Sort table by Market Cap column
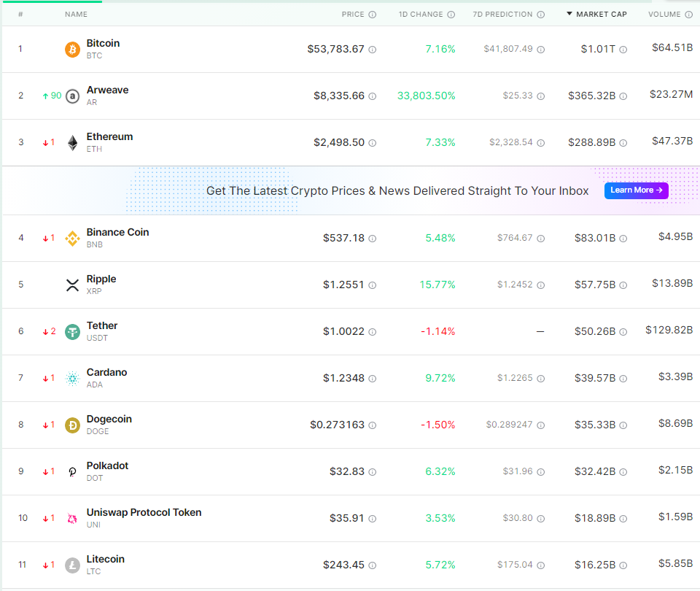The width and height of the screenshot is (700, 591). pyautogui.click(x=597, y=15)
